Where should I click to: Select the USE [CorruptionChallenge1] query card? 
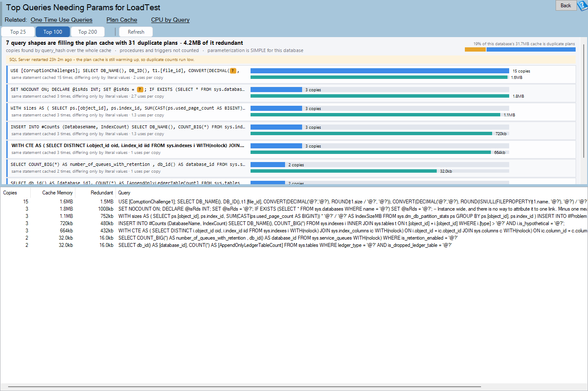coord(291,74)
